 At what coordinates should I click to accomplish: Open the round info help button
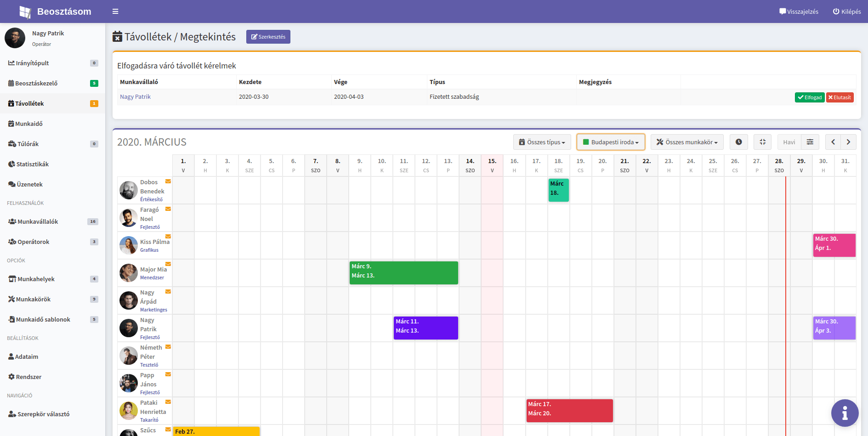[x=844, y=413]
